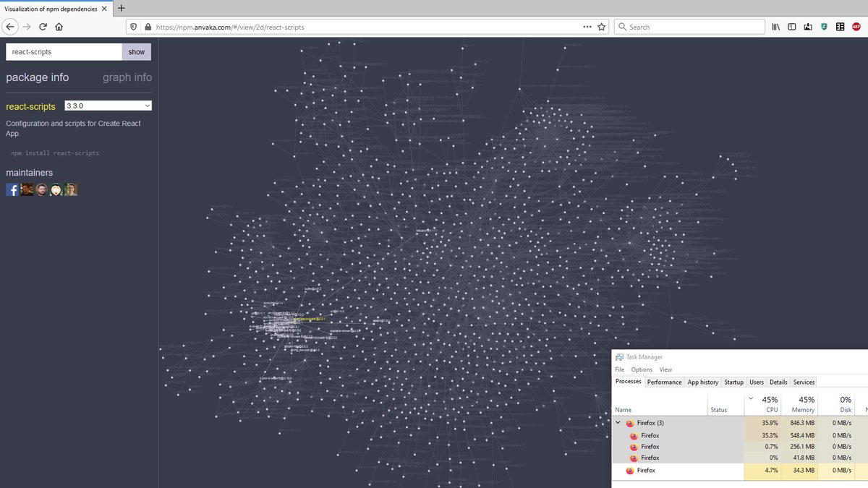
Task: Sort Task Manager by Status column
Action: pyautogui.click(x=726, y=404)
